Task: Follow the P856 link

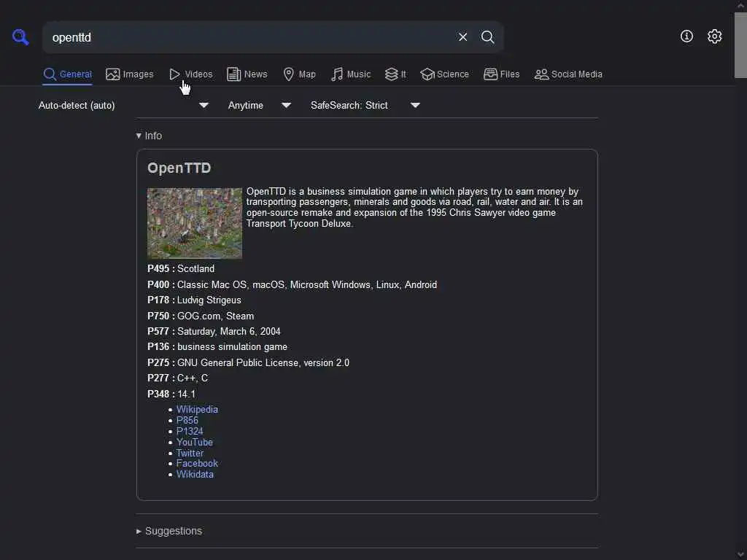Action: 187,420
